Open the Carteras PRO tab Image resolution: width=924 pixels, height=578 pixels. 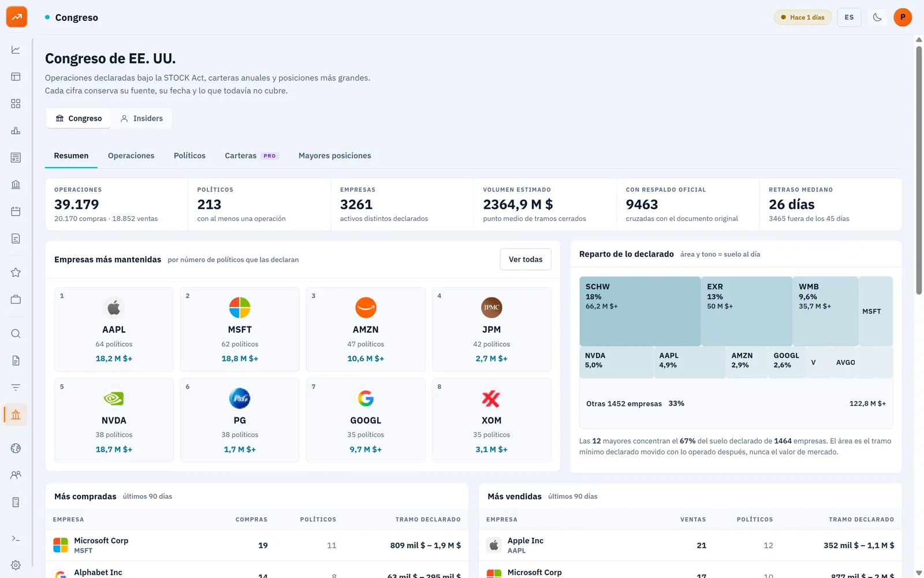click(252, 155)
